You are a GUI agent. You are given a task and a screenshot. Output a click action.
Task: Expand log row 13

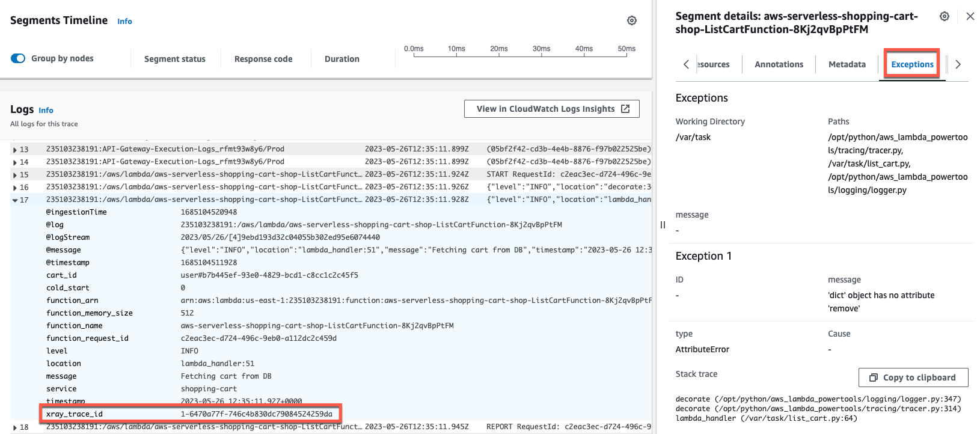pyautogui.click(x=15, y=149)
